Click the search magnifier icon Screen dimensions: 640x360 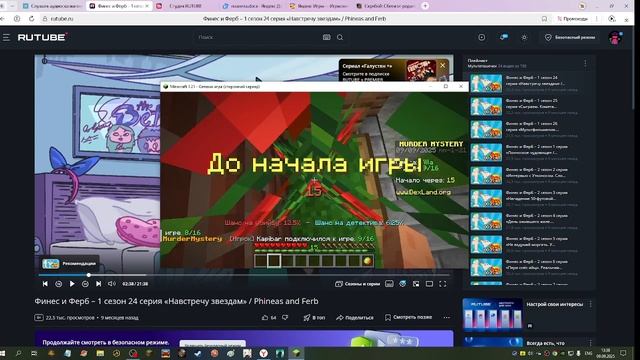tap(340, 37)
